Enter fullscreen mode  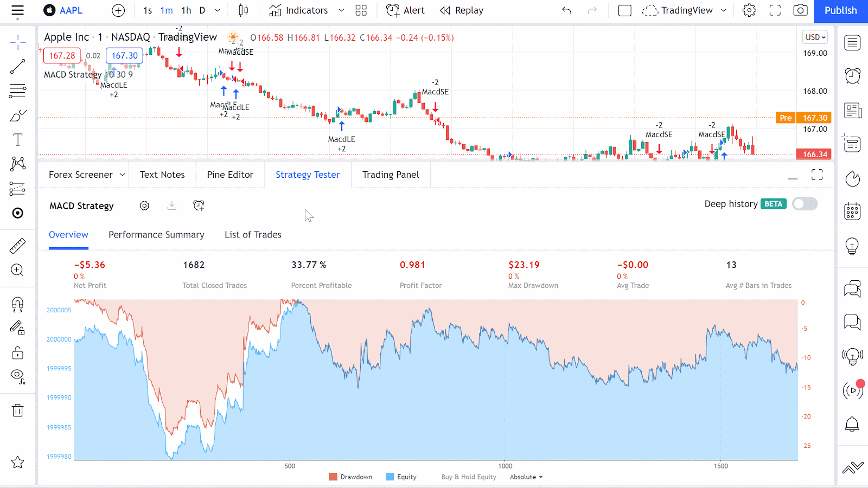[x=775, y=10]
